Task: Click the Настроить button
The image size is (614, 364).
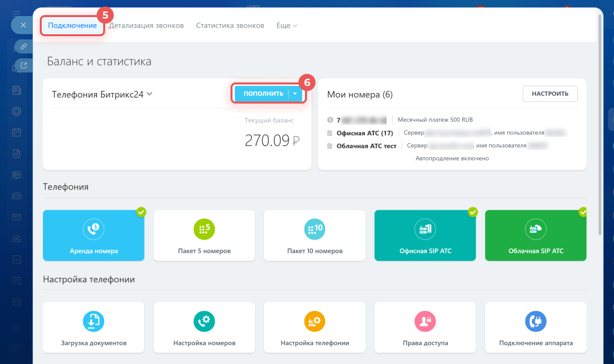Action: (x=550, y=94)
